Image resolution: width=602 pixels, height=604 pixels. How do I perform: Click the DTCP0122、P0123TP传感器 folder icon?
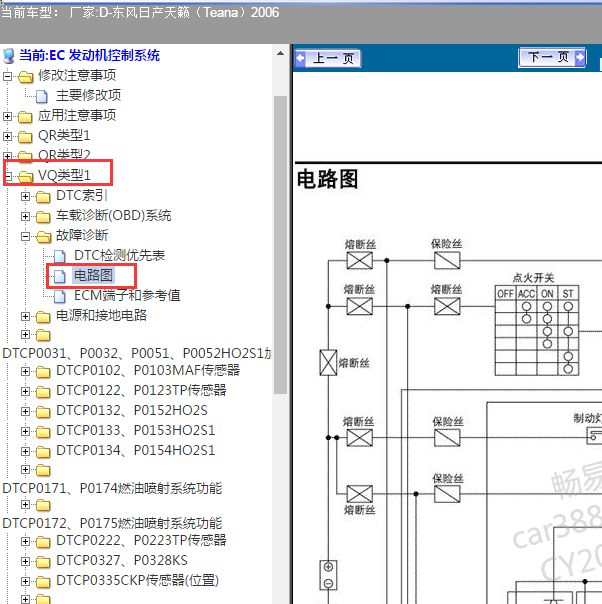click(43, 392)
